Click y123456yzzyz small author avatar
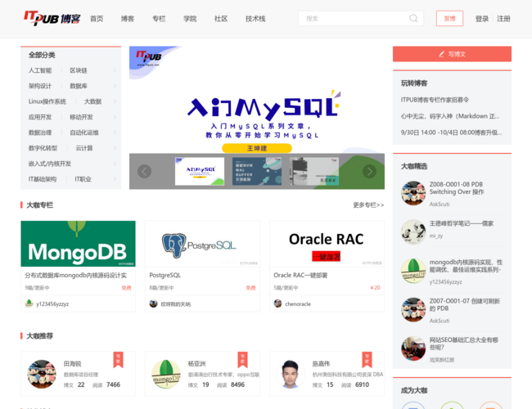 coord(29,303)
